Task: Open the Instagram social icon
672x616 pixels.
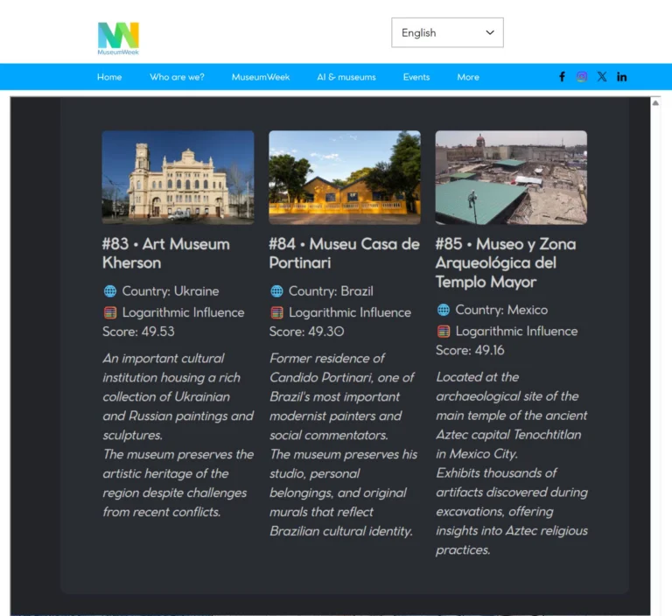Action: tap(582, 77)
